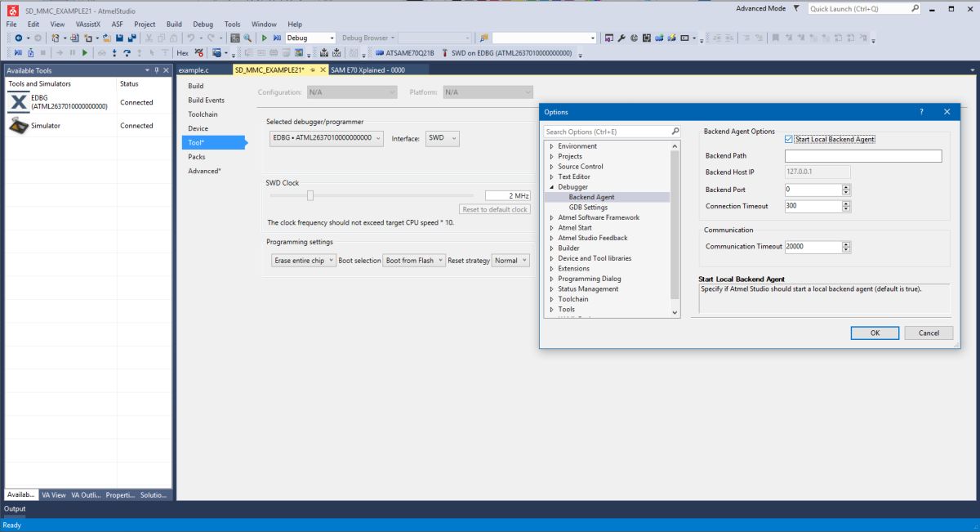Open the ASF menu
The width and height of the screenshot is (980, 532).
pyautogui.click(x=118, y=25)
